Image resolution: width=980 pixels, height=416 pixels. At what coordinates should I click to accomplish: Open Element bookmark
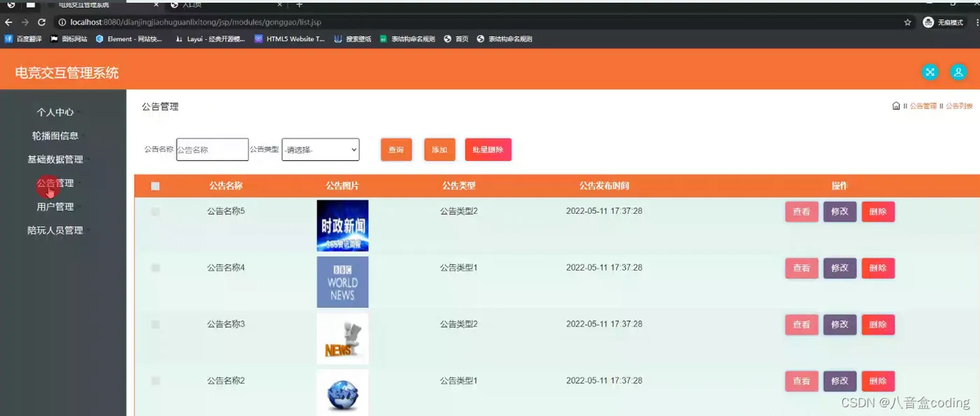[129, 39]
